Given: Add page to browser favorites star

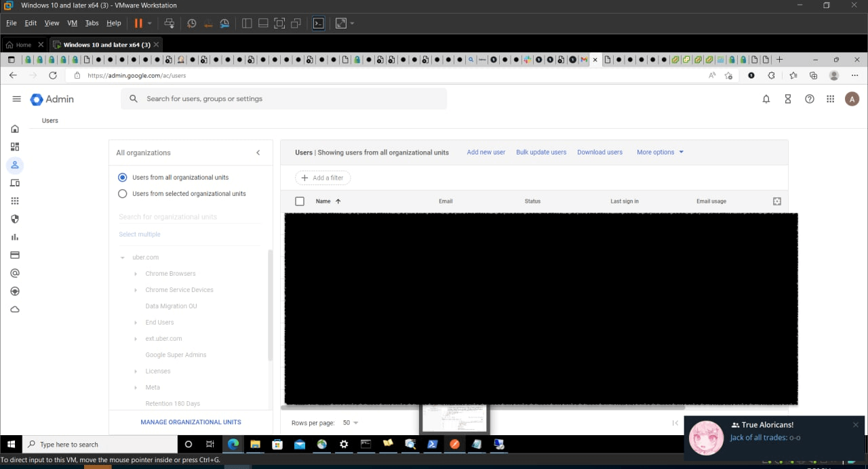Looking at the screenshot, I should pos(728,75).
